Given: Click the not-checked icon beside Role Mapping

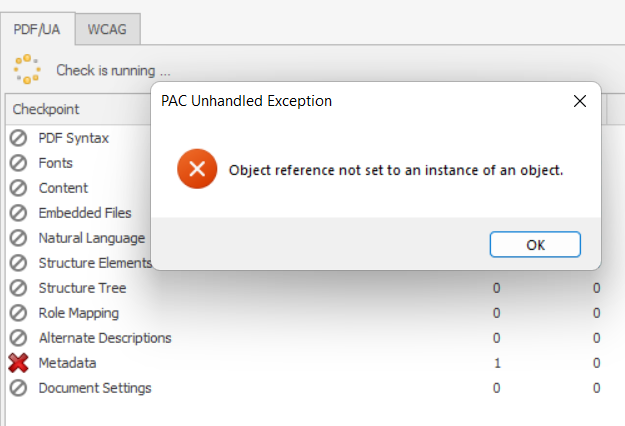Looking at the screenshot, I should [x=18, y=313].
